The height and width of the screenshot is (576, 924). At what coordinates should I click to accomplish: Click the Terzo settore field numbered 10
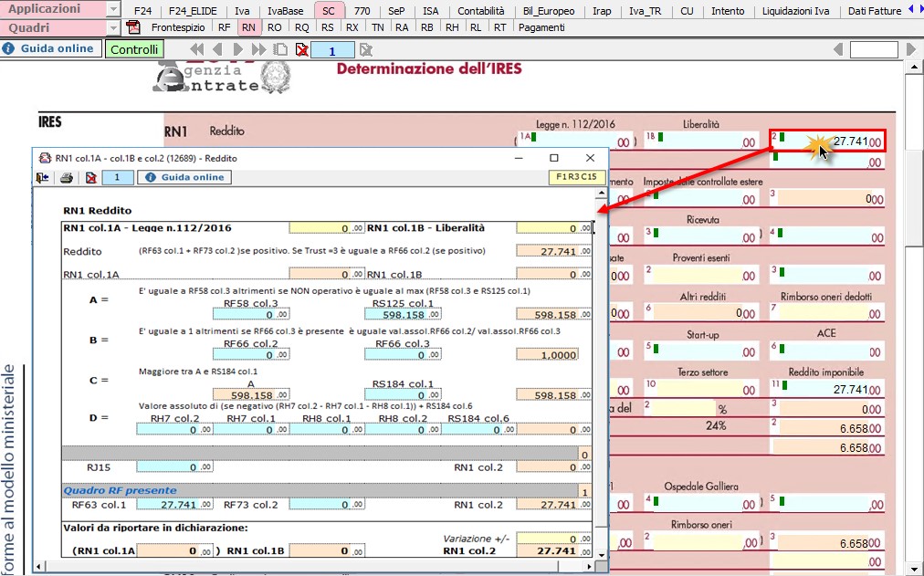(700, 389)
